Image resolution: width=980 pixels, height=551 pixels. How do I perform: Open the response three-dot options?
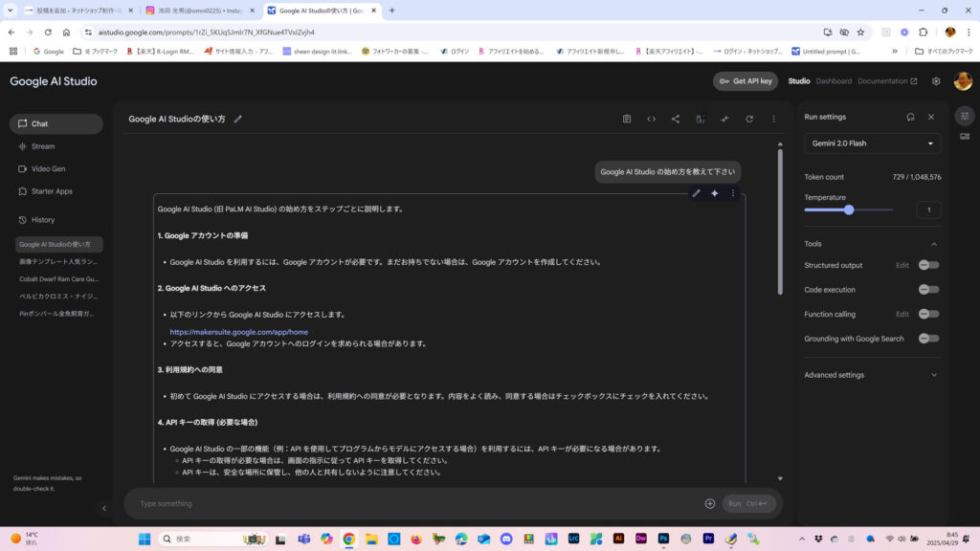[x=733, y=193]
